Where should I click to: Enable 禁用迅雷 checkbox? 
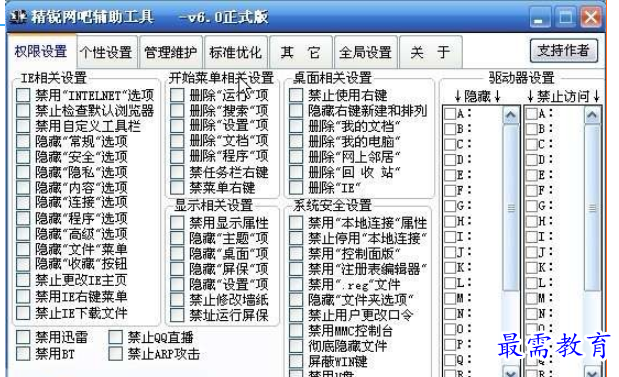pyautogui.click(x=23, y=337)
